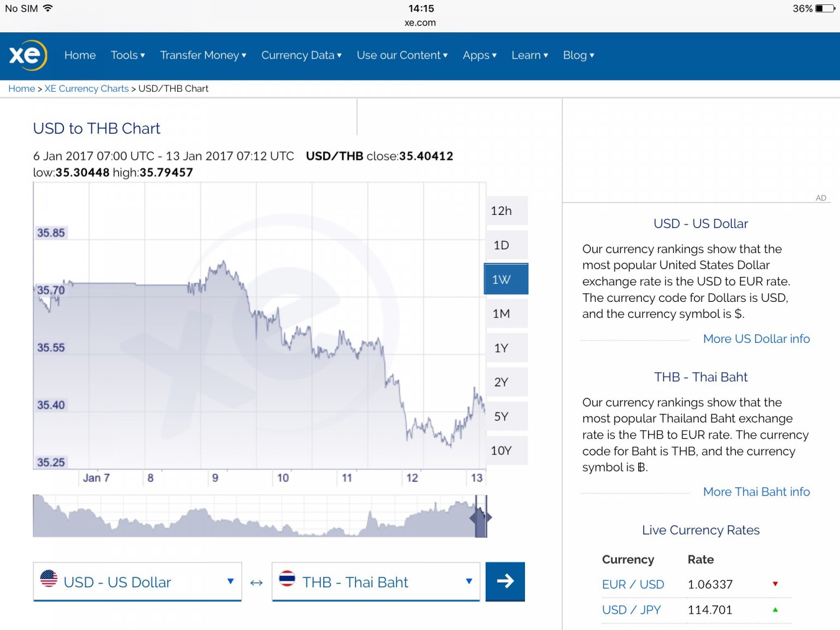Open the Transfer Money menu
The width and height of the screenshot is (840, 630).
[203, 55]
